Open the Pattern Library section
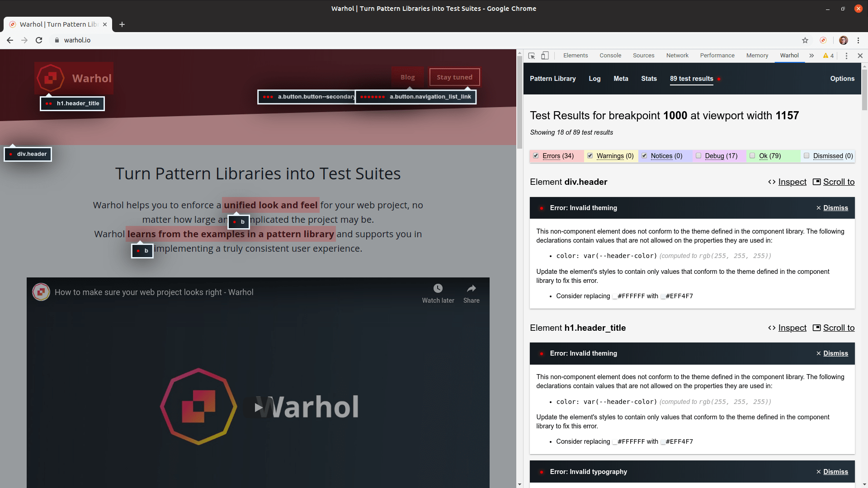Viewport: 868px width, 488px height. click(x=552, y=79)
